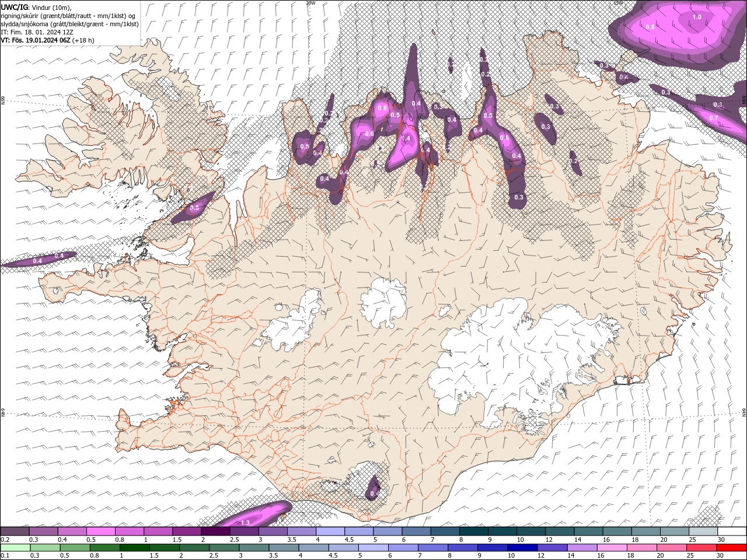
Task: Pick bottom-row legend swatch between 6 and 7
Action: 403,547
